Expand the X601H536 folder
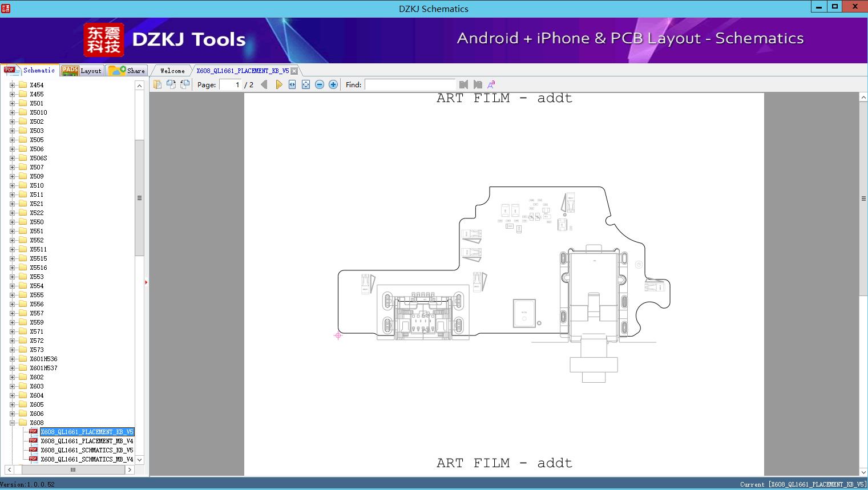The height and width of the screenshot is (490, 868). tap(12, 359)
